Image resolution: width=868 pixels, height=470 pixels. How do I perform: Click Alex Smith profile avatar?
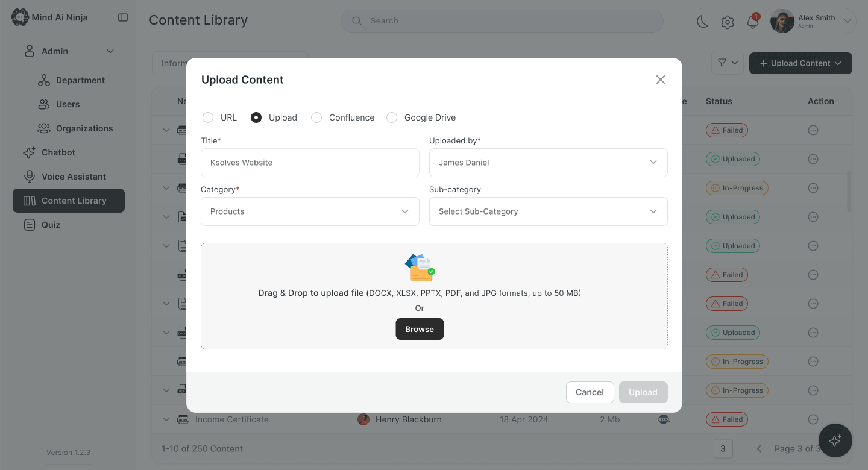[x=782, y=22]
